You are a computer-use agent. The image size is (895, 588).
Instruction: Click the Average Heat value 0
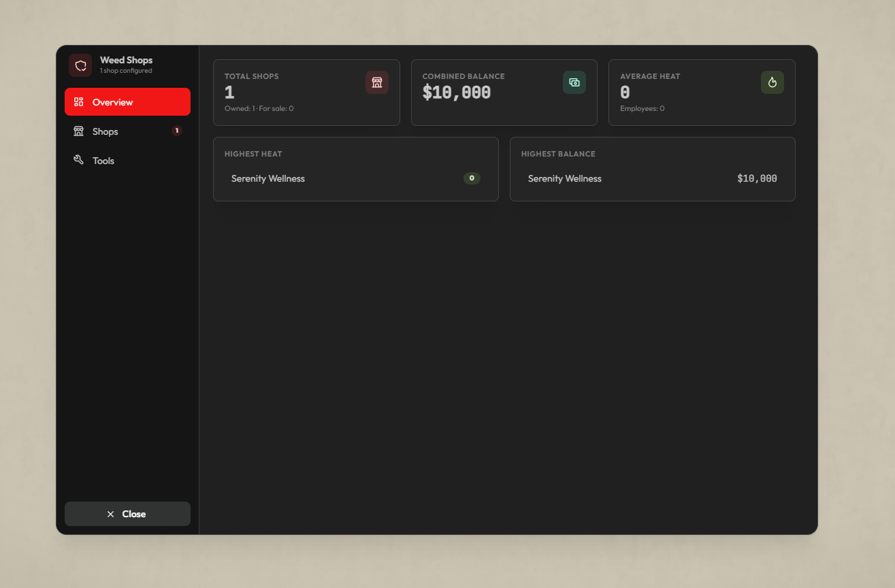(625, 93)
